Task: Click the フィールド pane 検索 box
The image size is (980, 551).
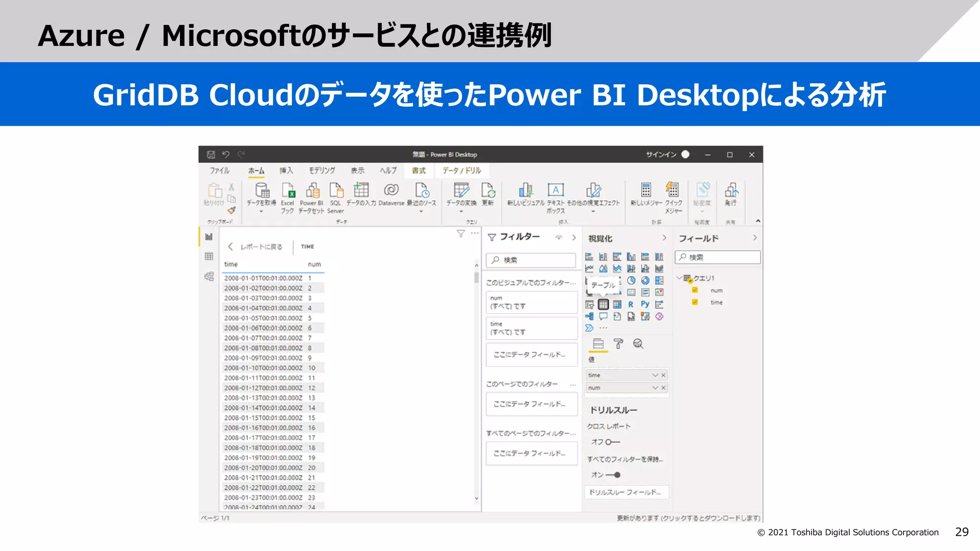Action: pos(718,257)
